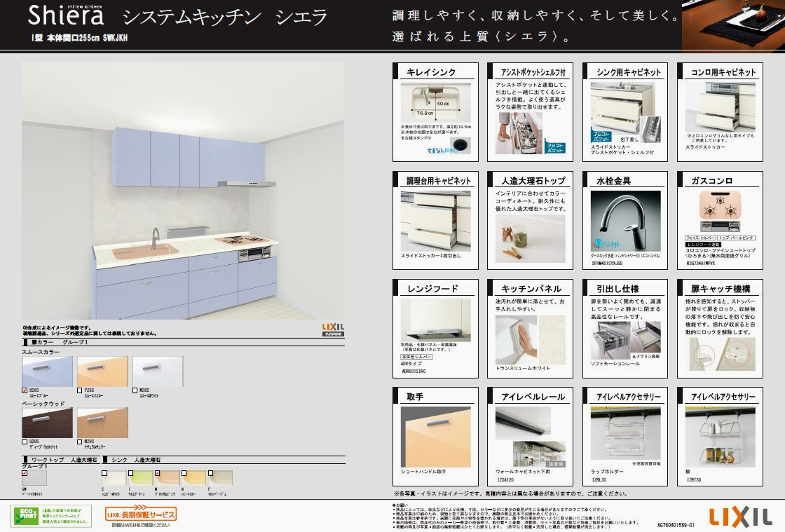
Task: Open the レンジフード range hood image
Action: pyautogui.click(x=435, y=320)
